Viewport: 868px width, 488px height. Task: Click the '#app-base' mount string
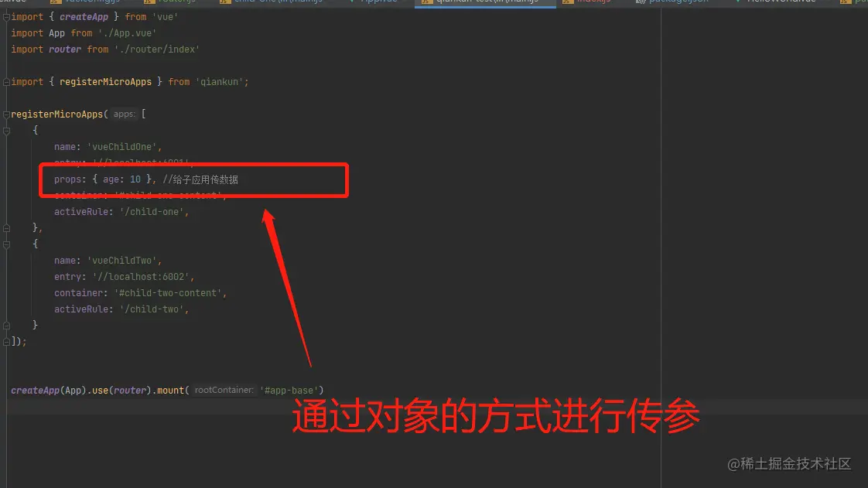[x=289, y=391]
